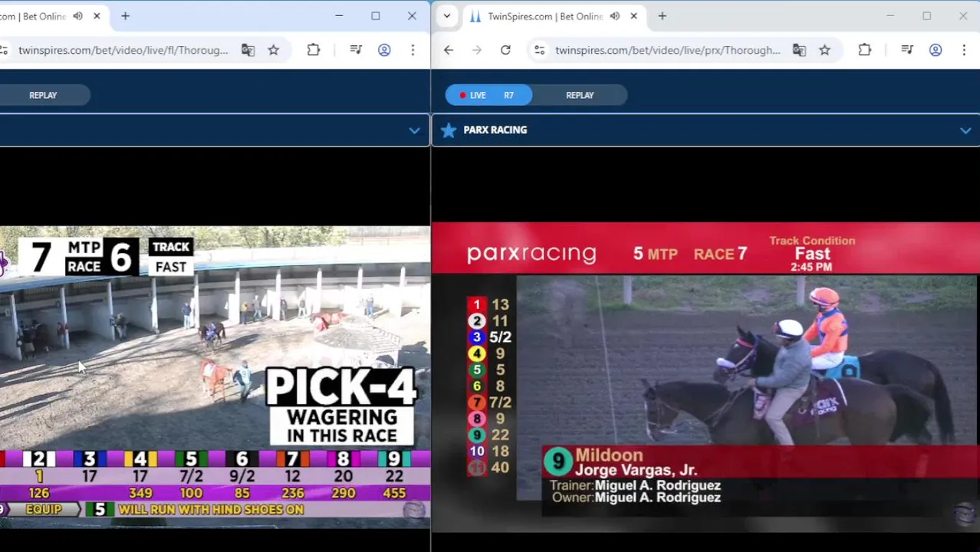This screenshot has width=980, height=552.
Task: Open a new tab in left window
Action: pos(125,16)
